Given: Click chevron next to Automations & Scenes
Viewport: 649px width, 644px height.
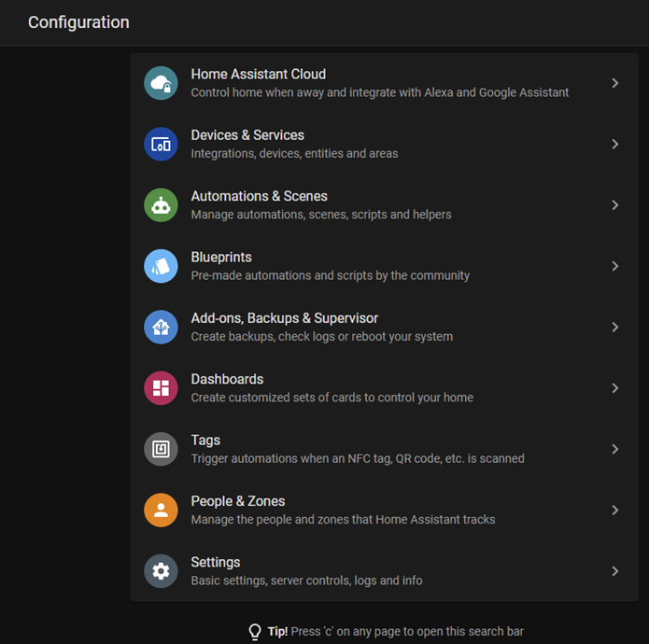Looking at the screenshot, I should [615, 205].
